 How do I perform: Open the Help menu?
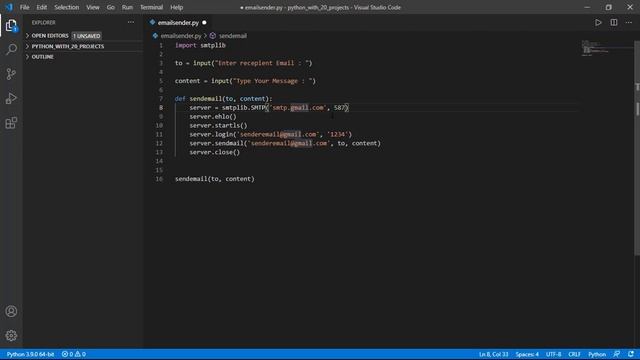(x=176, y=7)
